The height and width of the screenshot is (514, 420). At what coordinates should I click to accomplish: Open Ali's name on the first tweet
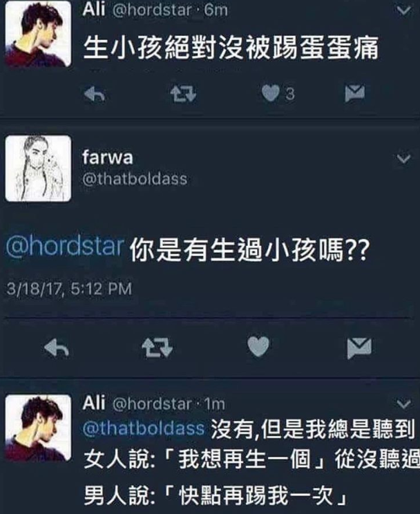click(94, 9)
